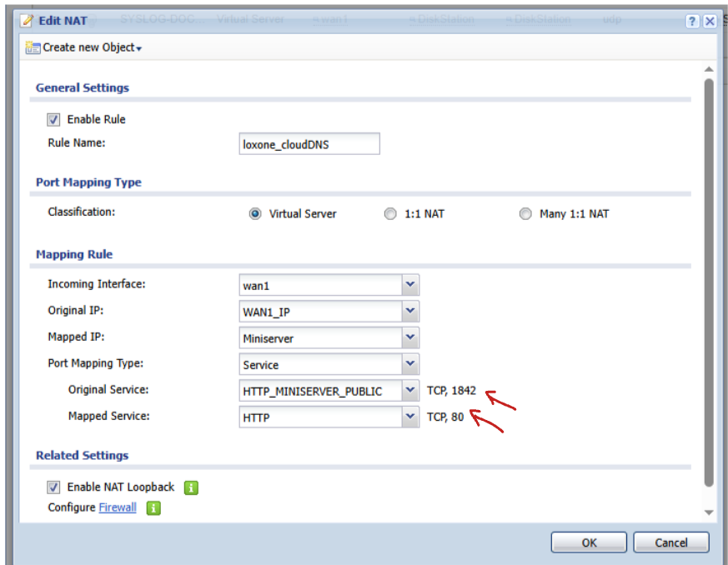
Task: Toggle the Enable NAT Loopback checkbox
Action: click(x=53, y=487)
